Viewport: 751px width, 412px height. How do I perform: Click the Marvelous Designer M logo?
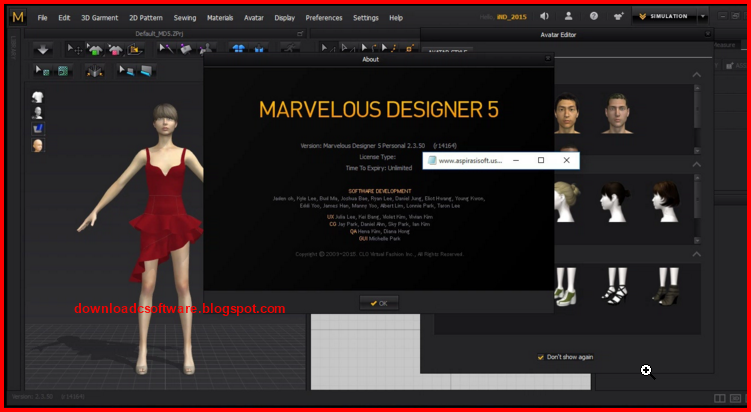click(x=18, y=17)
